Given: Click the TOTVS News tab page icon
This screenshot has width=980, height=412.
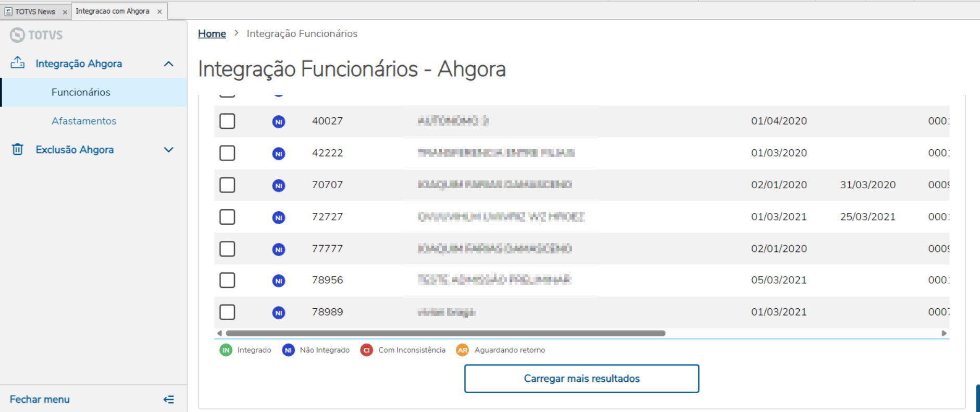Looking at the screenshot, I should pos(8,11).
